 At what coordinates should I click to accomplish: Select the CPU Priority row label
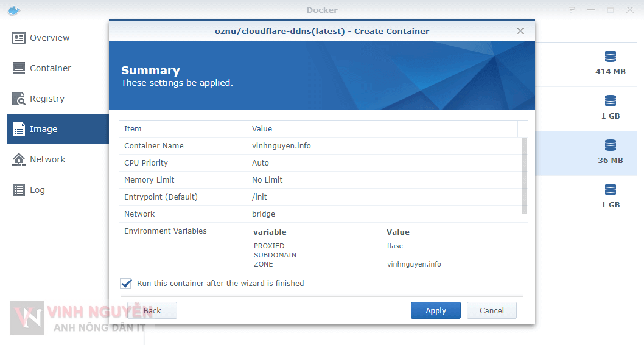pyautogui.click(x=146, y=163)
